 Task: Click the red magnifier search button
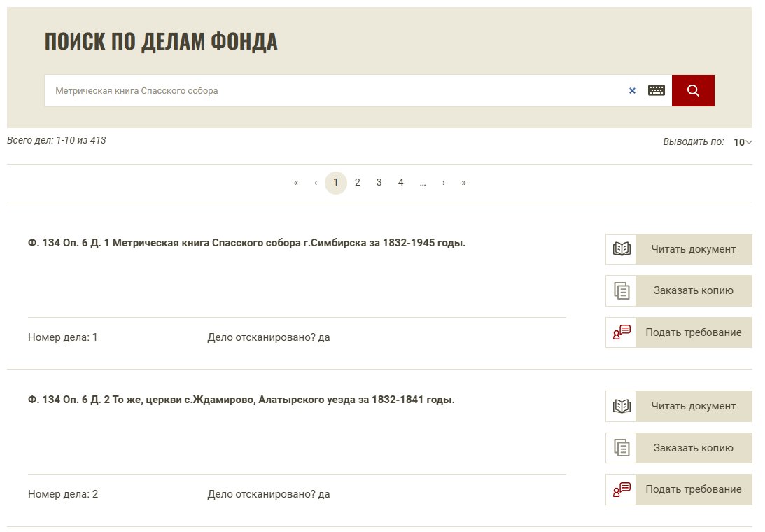[x=693, y=91]
